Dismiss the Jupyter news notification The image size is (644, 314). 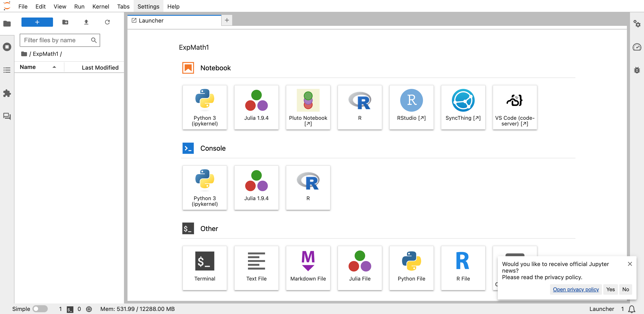(x=630, y=264)
